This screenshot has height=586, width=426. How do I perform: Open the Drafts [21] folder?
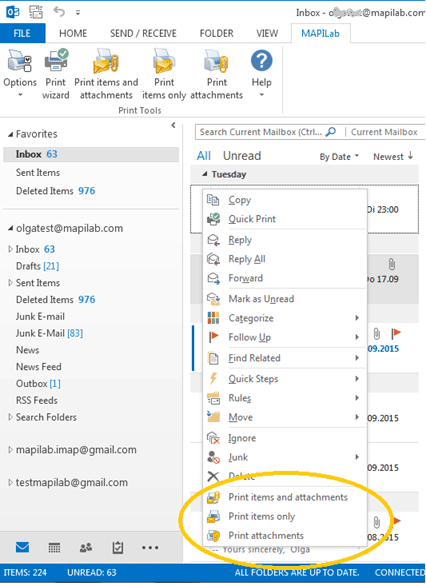pyautogui.click(x=37, y=266)
